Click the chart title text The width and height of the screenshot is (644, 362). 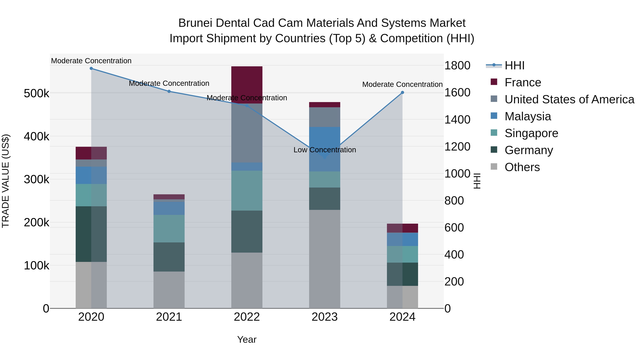click(322, 30)
